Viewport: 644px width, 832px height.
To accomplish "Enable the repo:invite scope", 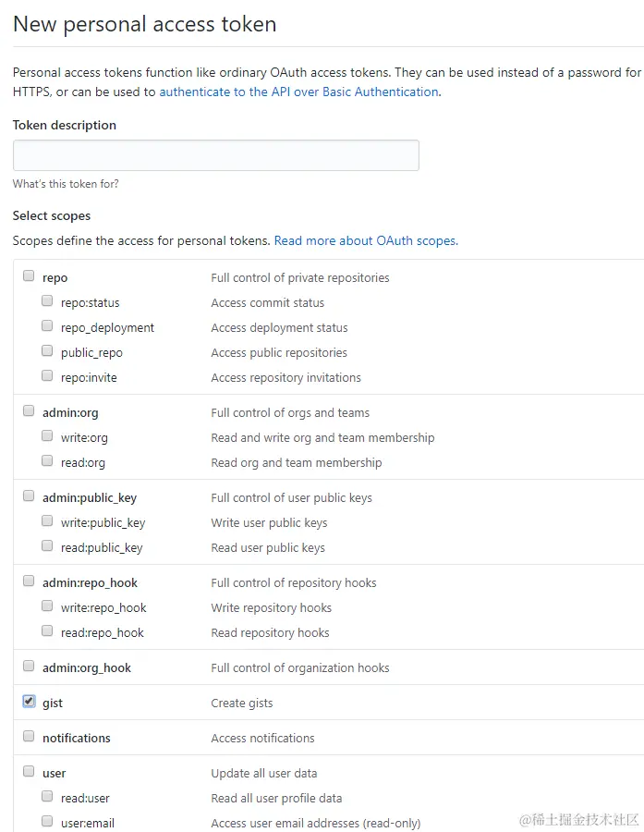I will pyautogui.click(x=47, y=375).
